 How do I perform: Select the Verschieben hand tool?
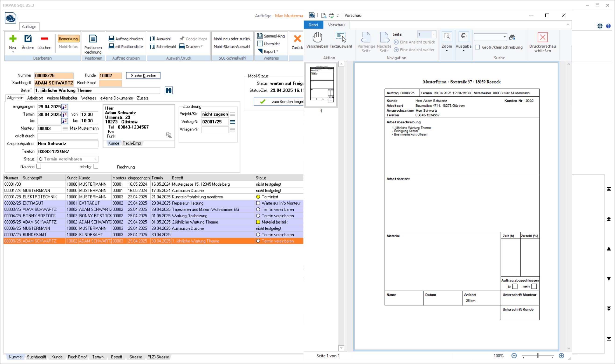click(317, 37)
